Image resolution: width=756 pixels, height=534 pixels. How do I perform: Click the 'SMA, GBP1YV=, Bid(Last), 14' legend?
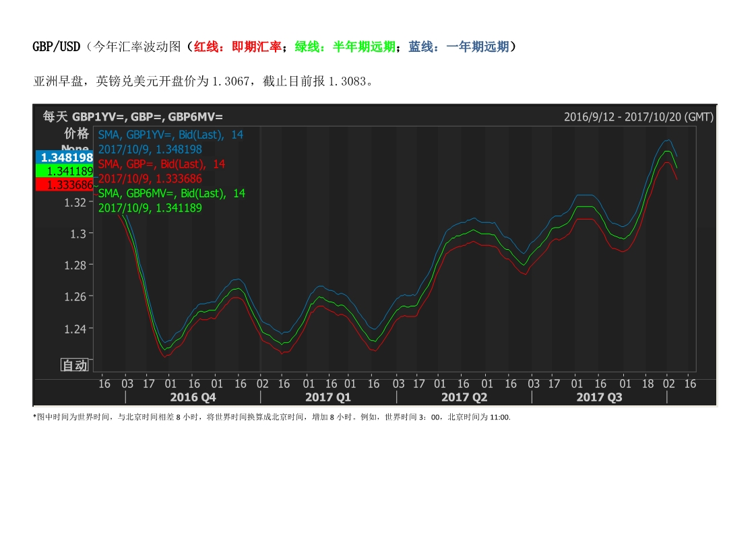tap(170, 135)
